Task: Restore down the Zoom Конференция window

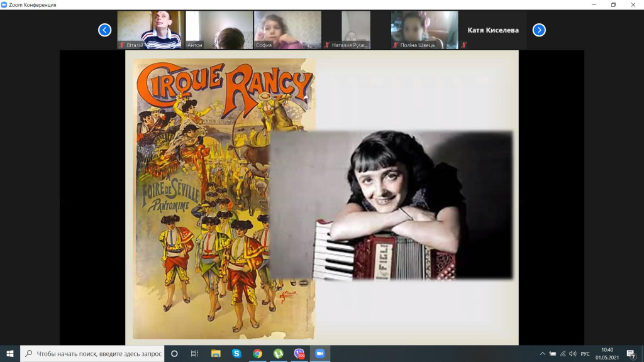Action: pyautogui.click(x=613, y=5)
